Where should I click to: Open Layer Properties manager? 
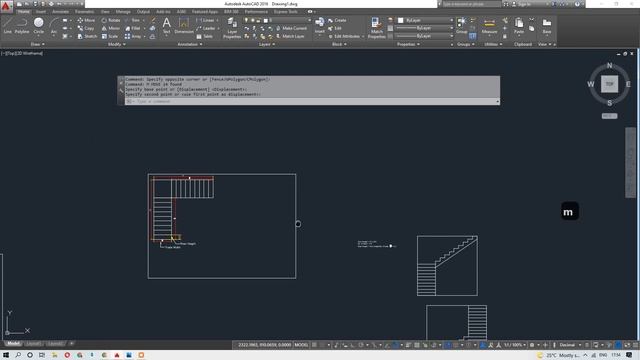click(232, 28)
